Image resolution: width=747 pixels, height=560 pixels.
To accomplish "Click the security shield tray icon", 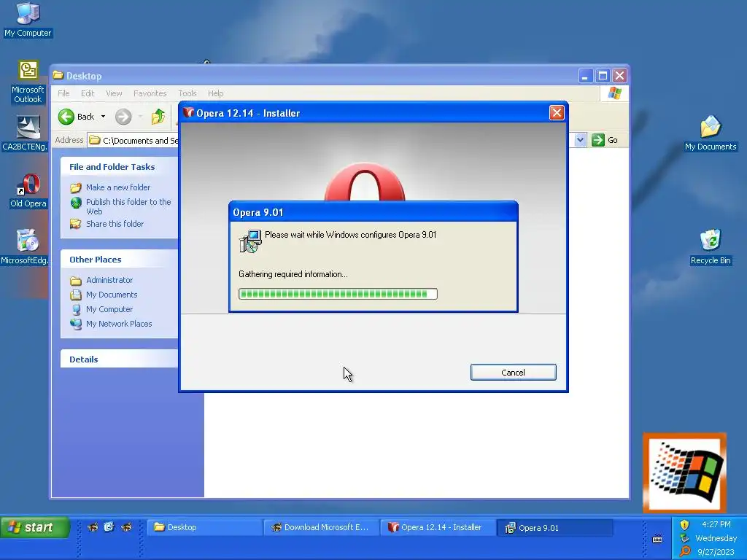I will (684, 525).
